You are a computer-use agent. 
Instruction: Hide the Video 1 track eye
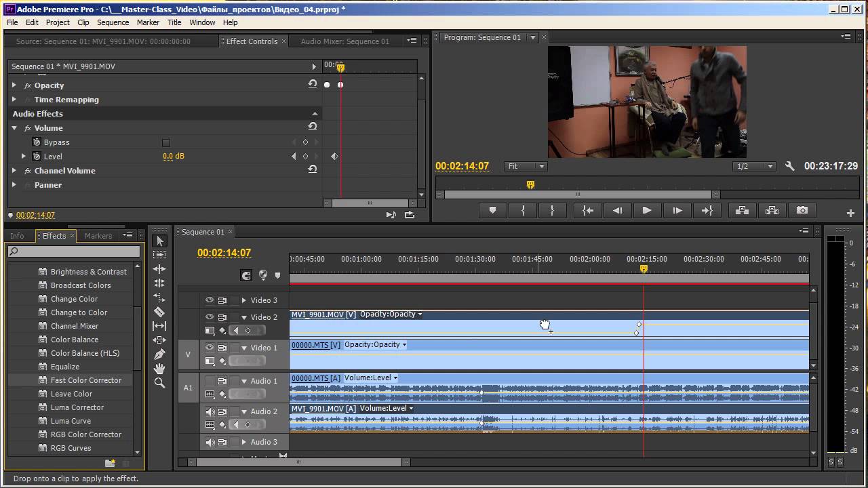[210, 348]
